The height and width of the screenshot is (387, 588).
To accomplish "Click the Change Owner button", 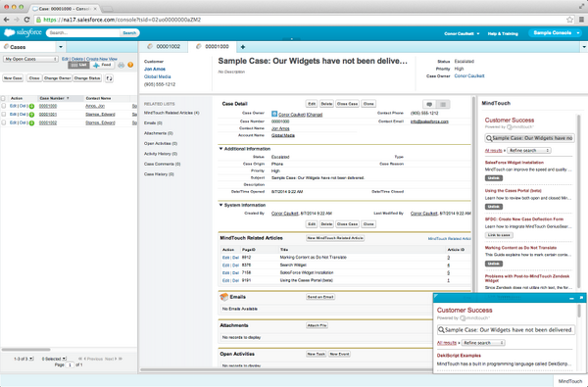I will coord(57,78).
